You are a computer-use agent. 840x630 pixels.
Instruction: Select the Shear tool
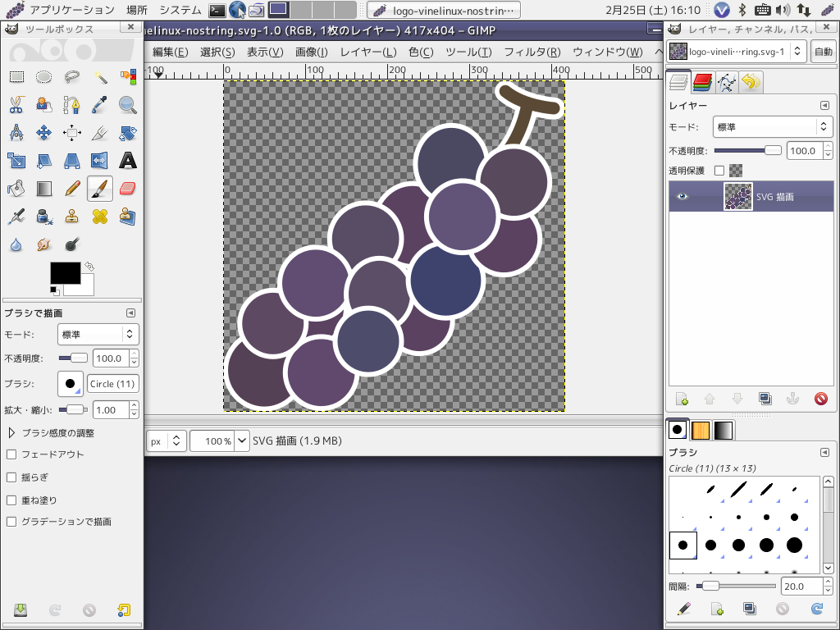point(44,160)
